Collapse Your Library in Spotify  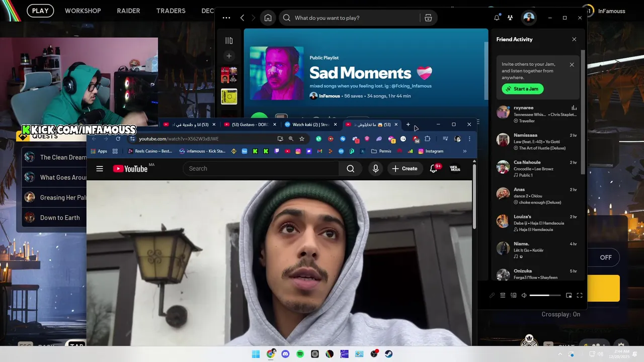(229, 41)
